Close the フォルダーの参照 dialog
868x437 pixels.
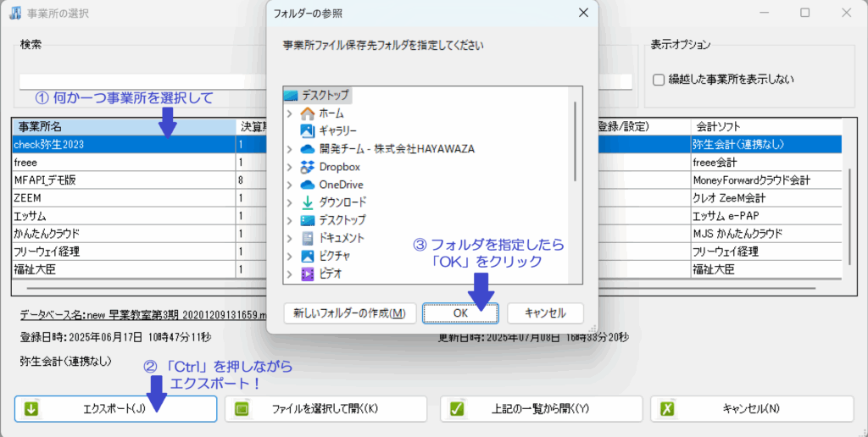pyautogui.click(x=583, y=13)
